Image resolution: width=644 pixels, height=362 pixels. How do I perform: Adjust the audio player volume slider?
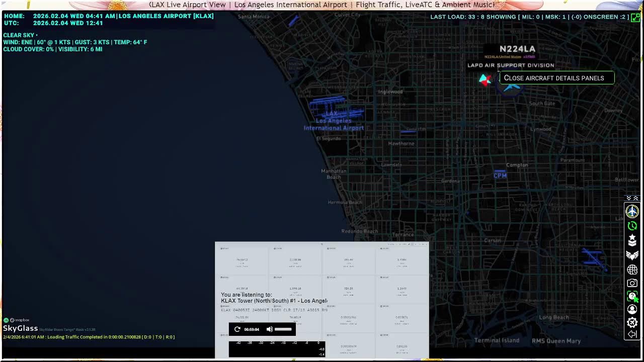click(x=283, y=329)
